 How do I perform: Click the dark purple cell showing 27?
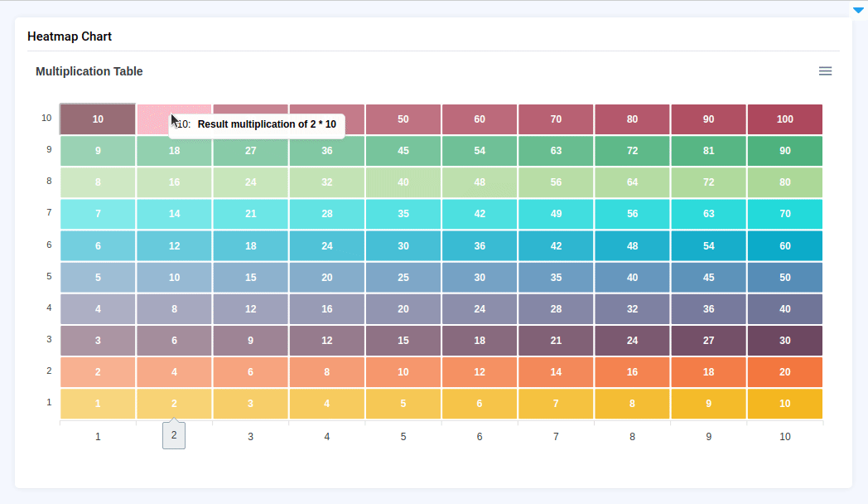pos(708,341)
